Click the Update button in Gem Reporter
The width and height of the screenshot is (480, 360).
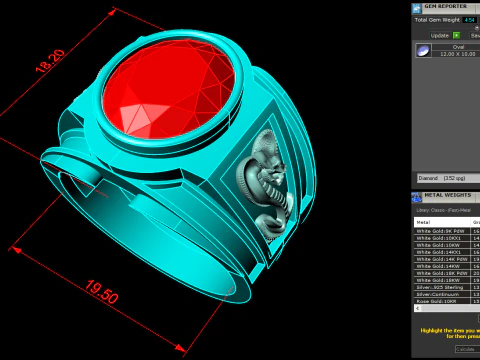[x=439, y=35]
